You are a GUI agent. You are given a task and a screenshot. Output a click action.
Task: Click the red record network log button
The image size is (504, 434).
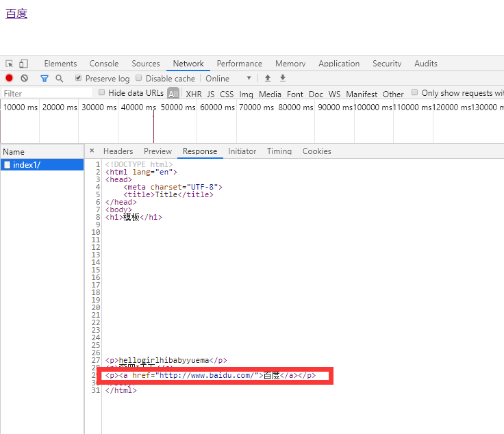(9, 78)
